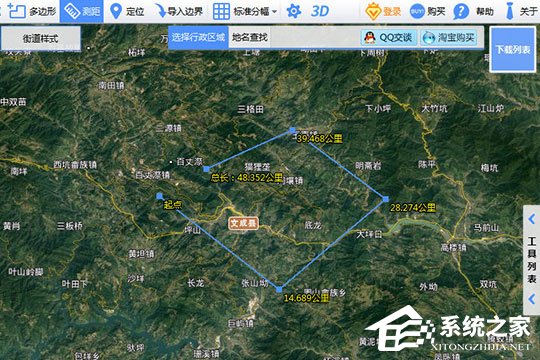This screenshot has height=360, width=540.
Task: Click the 西坑畲族镇 map label
Action: click(x=75, y=165)
